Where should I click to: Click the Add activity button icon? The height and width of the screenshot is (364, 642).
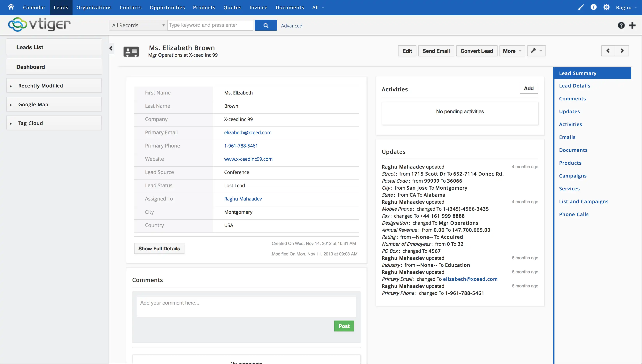(529, 88)
